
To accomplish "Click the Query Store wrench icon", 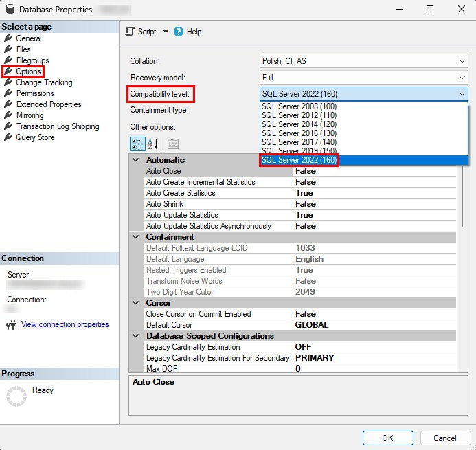I will point(8,137).
